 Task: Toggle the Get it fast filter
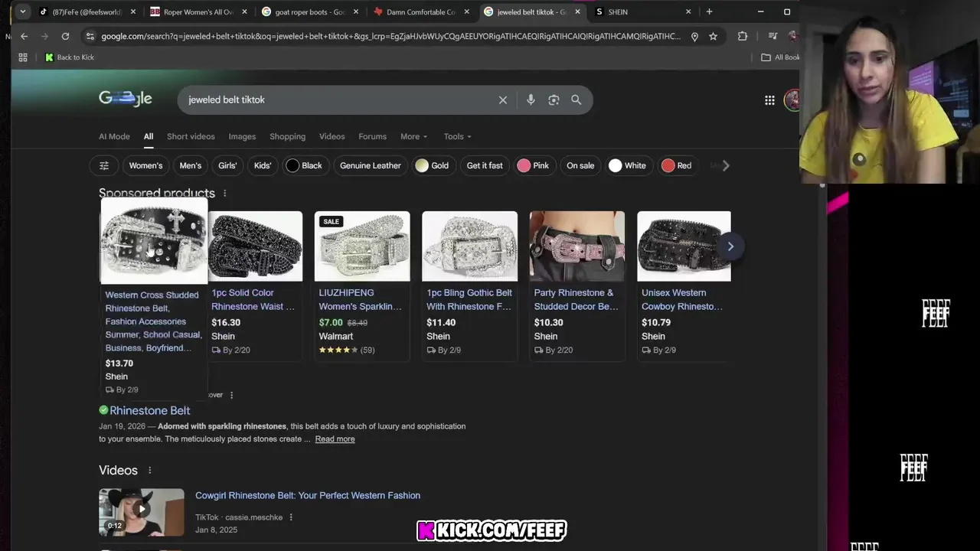tap(485, 165)
